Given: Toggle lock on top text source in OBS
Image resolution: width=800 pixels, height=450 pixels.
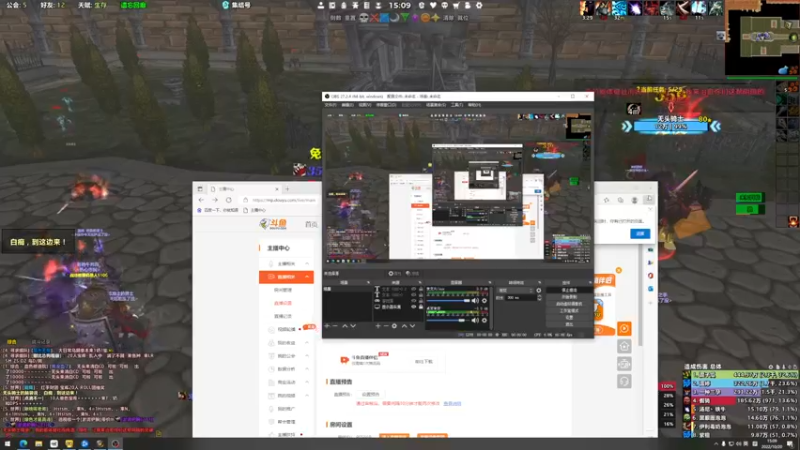Looking at the screenshot, I should tap(421, 289).
